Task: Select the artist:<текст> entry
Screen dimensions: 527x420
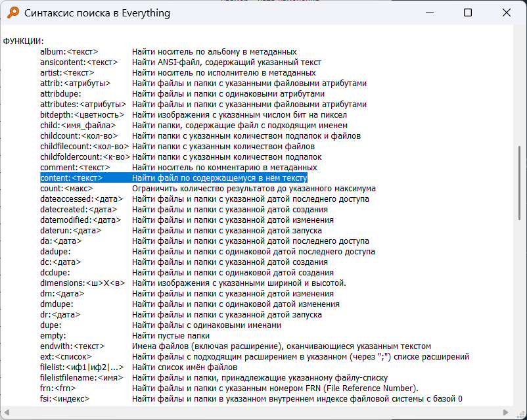Action: pyautogui.click(x=67, y=73)
